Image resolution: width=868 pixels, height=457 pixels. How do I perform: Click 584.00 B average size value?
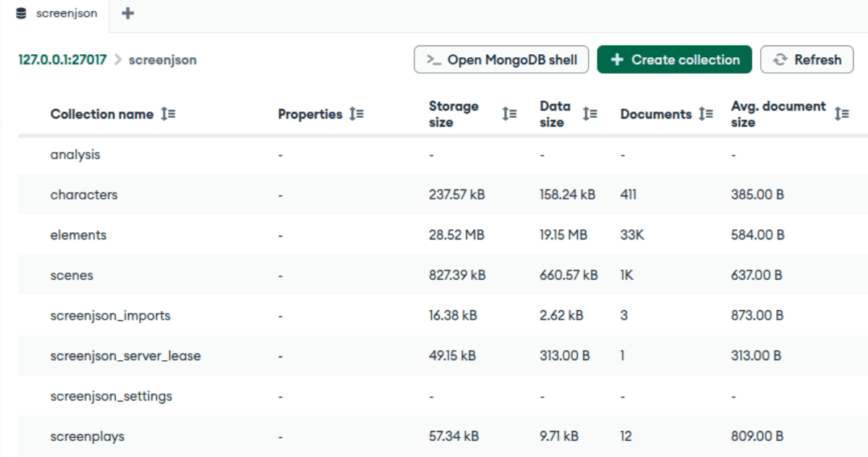[758, 236]
